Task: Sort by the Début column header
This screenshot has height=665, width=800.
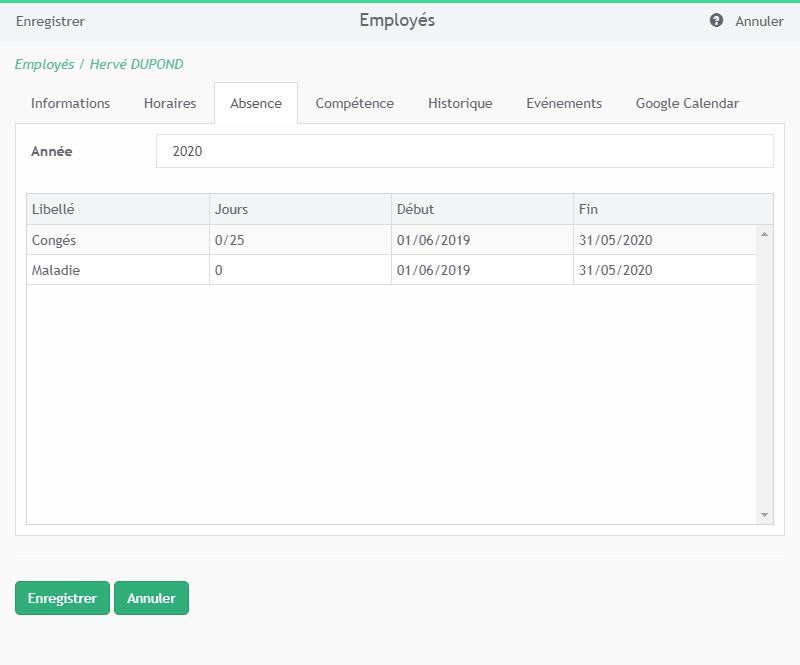Action: coord(481,209)
